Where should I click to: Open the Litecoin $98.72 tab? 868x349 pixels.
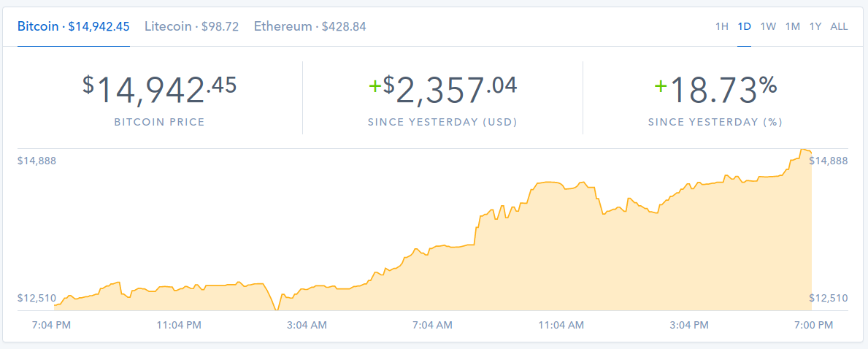coord(192,26)
